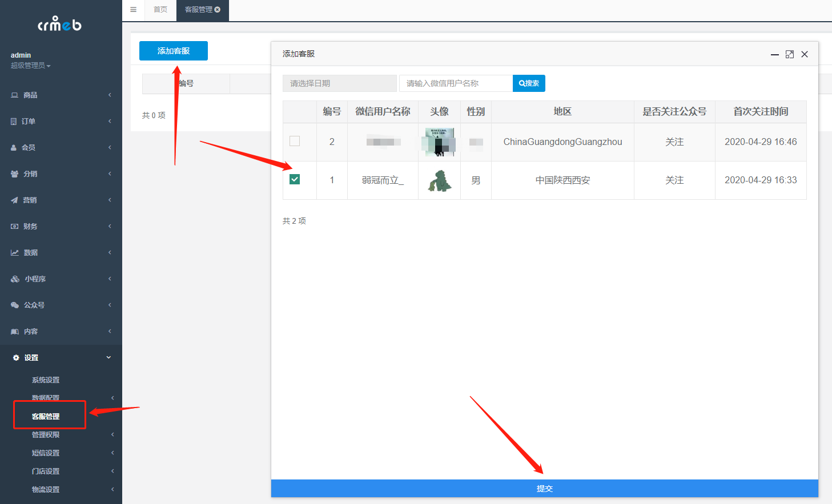832x504 pixels.
Task: Open 客服管理 in the sidebar
Action: [x=46, y=417]
